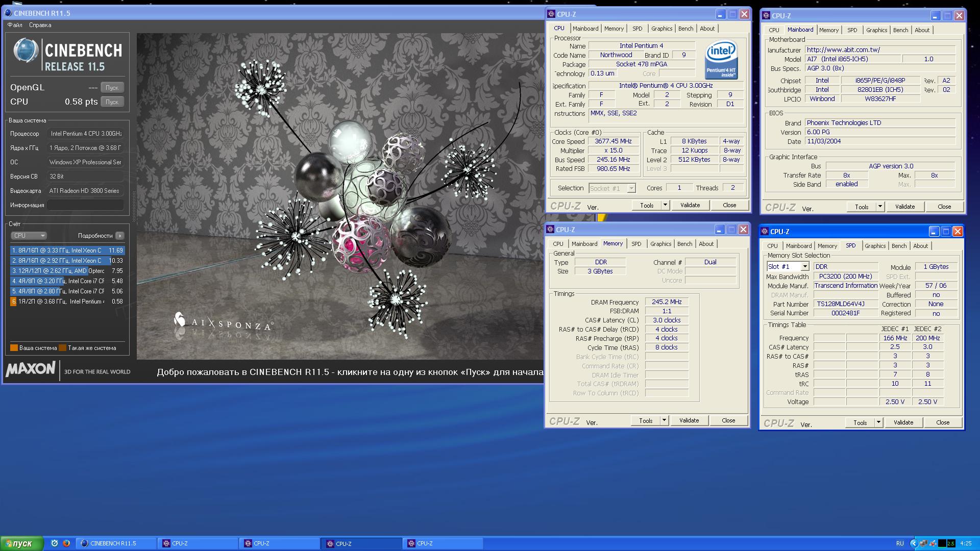The height and width of the screenshot is (551, 980).
Task: Click the green 2.5 tray indicator
Action: 951,543
